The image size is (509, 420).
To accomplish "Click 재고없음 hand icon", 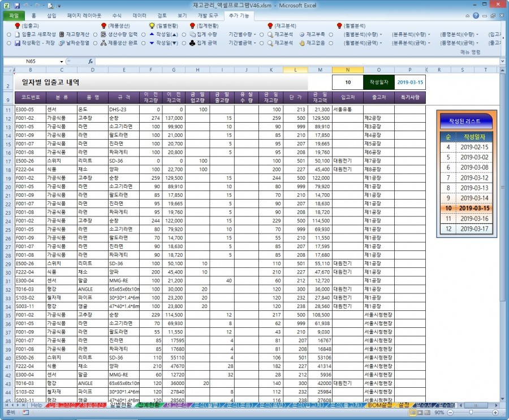I will [x=302, y=43].
